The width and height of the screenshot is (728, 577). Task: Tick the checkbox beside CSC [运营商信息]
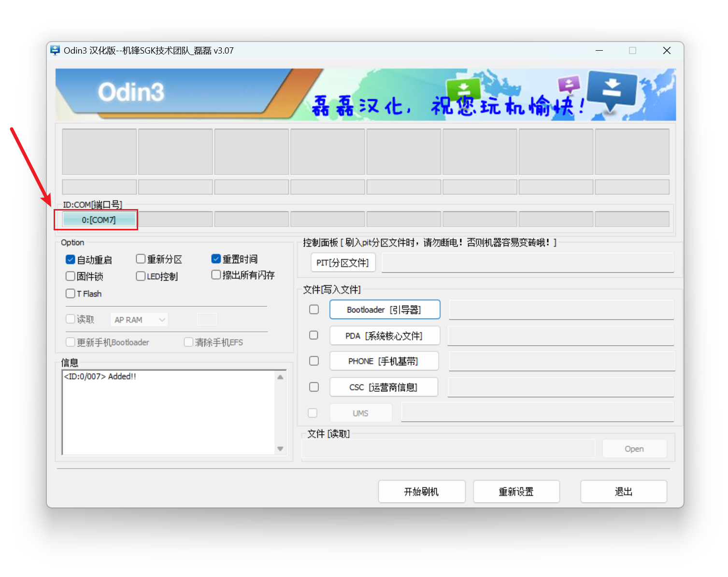click(x=314, y=387)
